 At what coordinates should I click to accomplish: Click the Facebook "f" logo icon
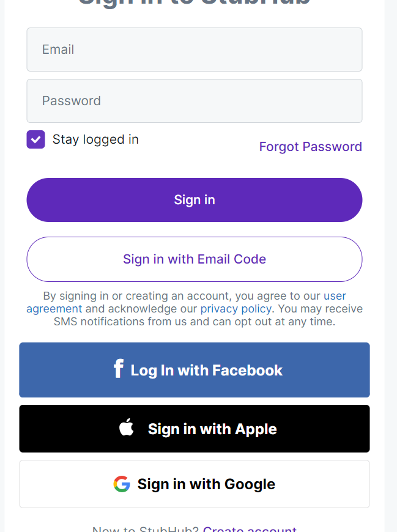point(119,369)
